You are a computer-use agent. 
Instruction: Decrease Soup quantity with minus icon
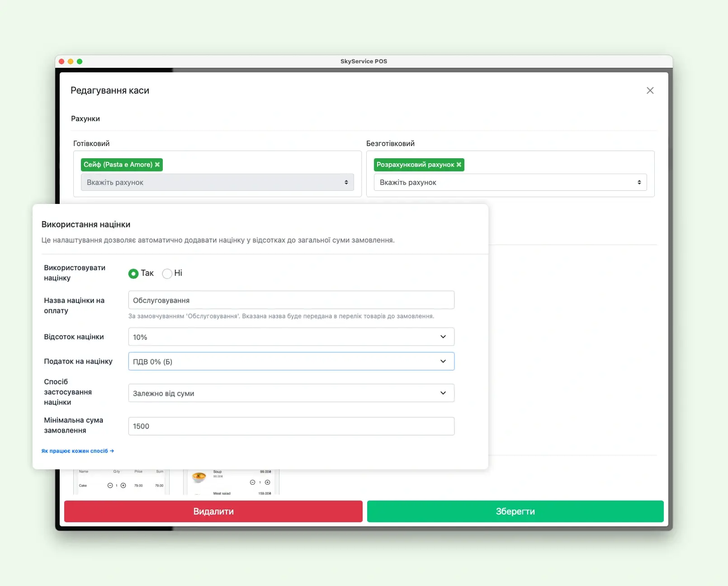point(252,482)
